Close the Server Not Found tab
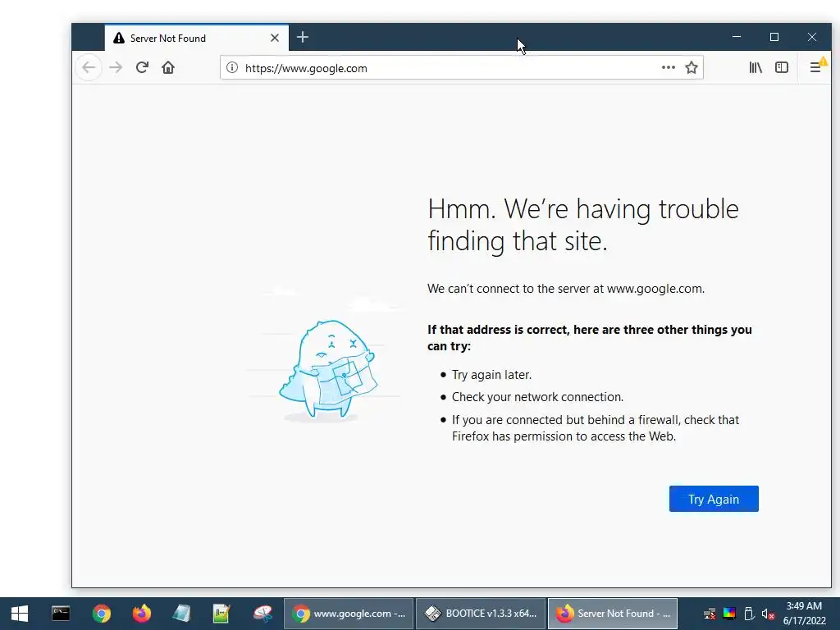Screen dimensions: 840x630 tap(275, 38)
